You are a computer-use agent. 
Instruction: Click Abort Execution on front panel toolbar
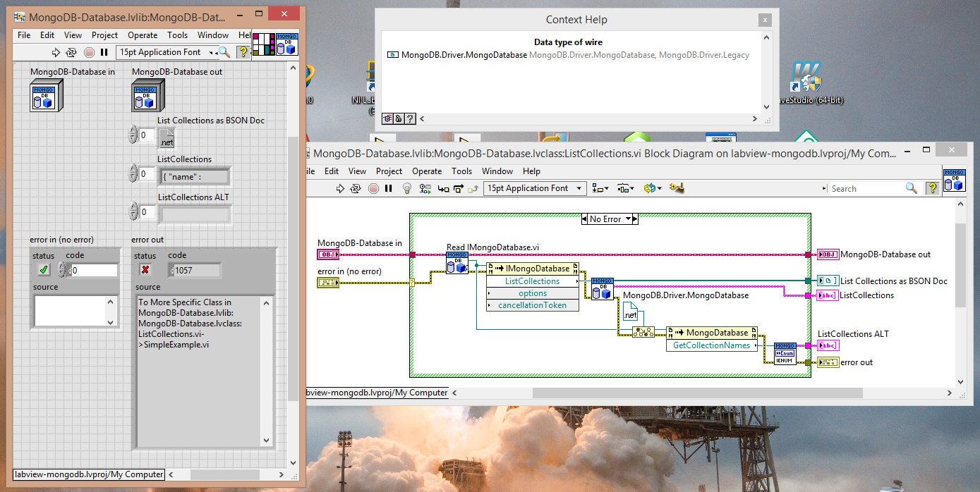tap(89, 52)
